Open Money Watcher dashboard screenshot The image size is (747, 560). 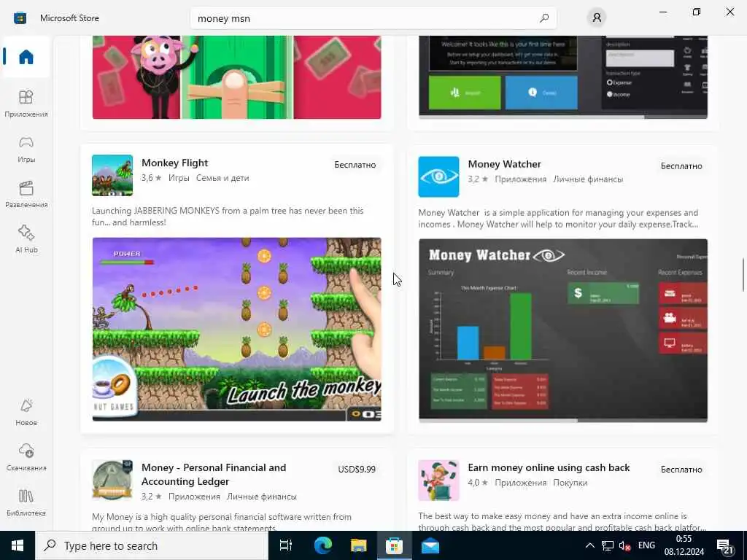pyautogui.click(x=563, y=330)
